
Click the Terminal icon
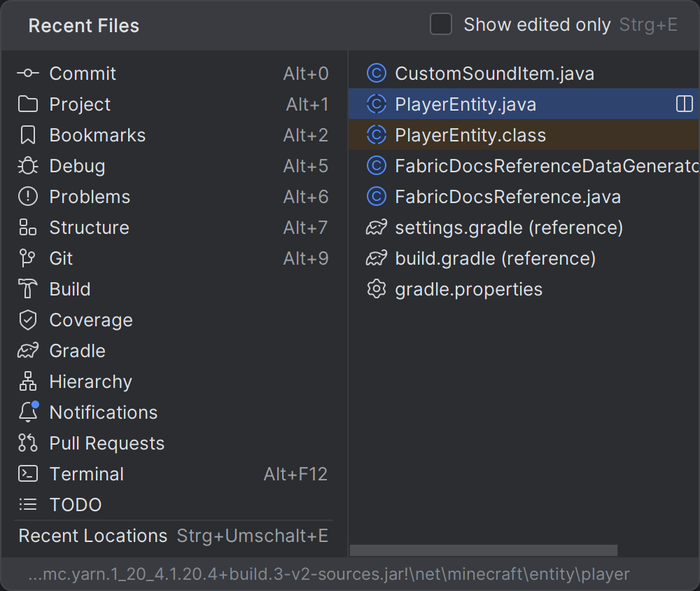[x=28, y=474]
